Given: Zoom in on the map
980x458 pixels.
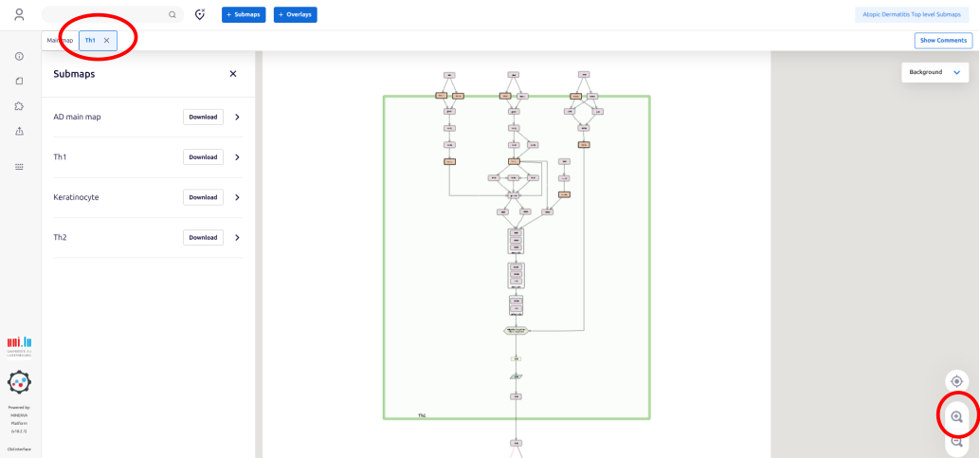Looking at the screenshot, I should tap(956, 416).
